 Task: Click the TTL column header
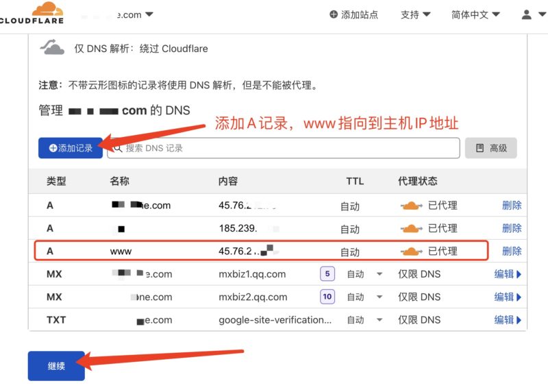point(355,181)
